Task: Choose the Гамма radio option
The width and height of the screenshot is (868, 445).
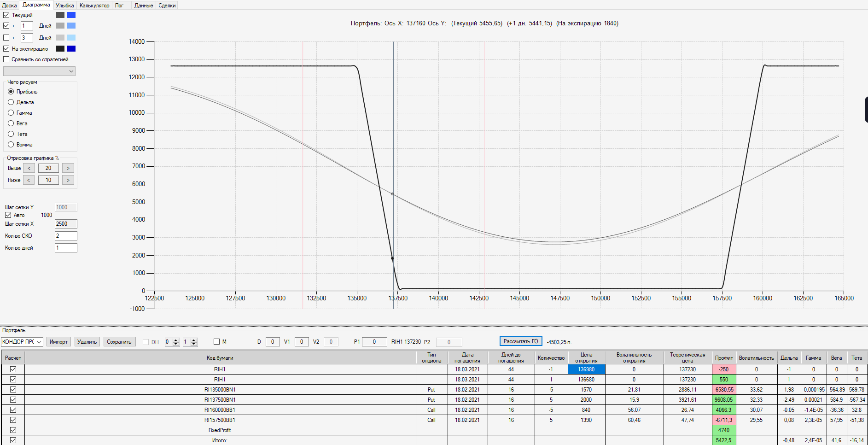Action: pos(11,113)
